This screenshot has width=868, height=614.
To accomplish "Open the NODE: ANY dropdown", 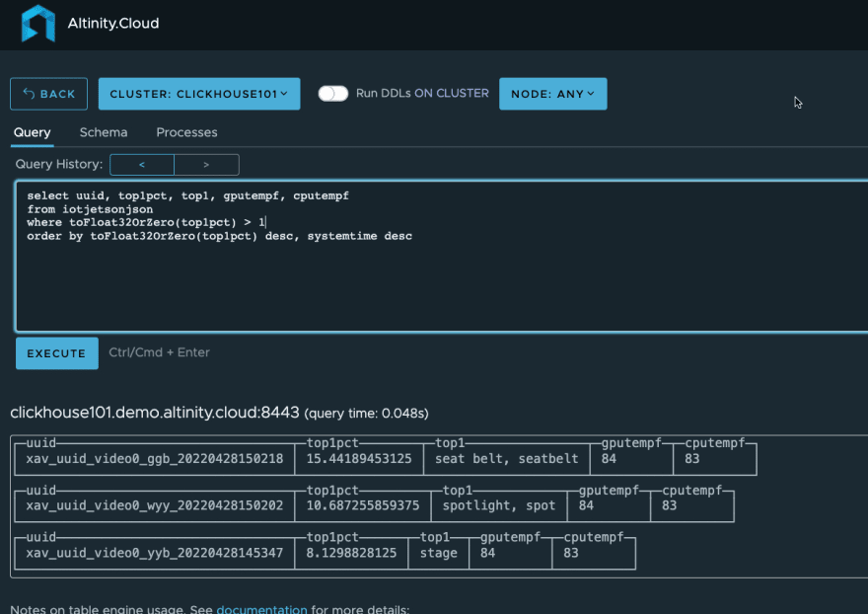I will [x=553, y=94].
